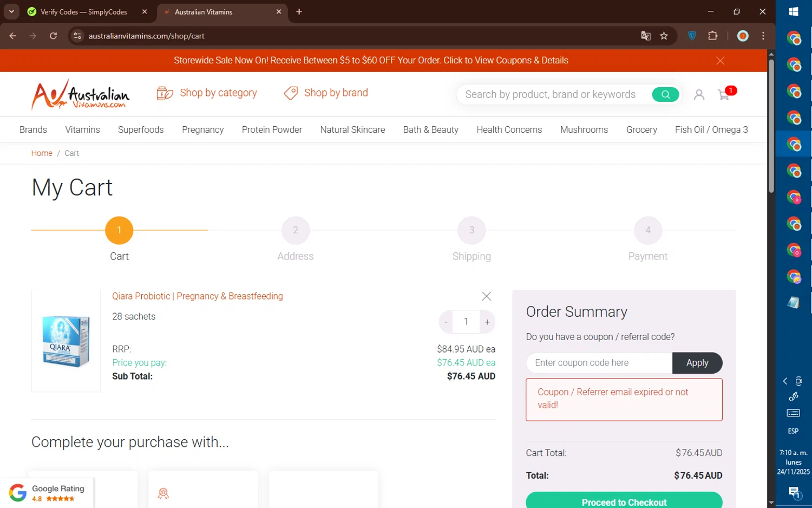Image resolution: width=812 pixels, height=508 pixels.
Task: Open the Grocery menu item
Action: click(641, 130)
